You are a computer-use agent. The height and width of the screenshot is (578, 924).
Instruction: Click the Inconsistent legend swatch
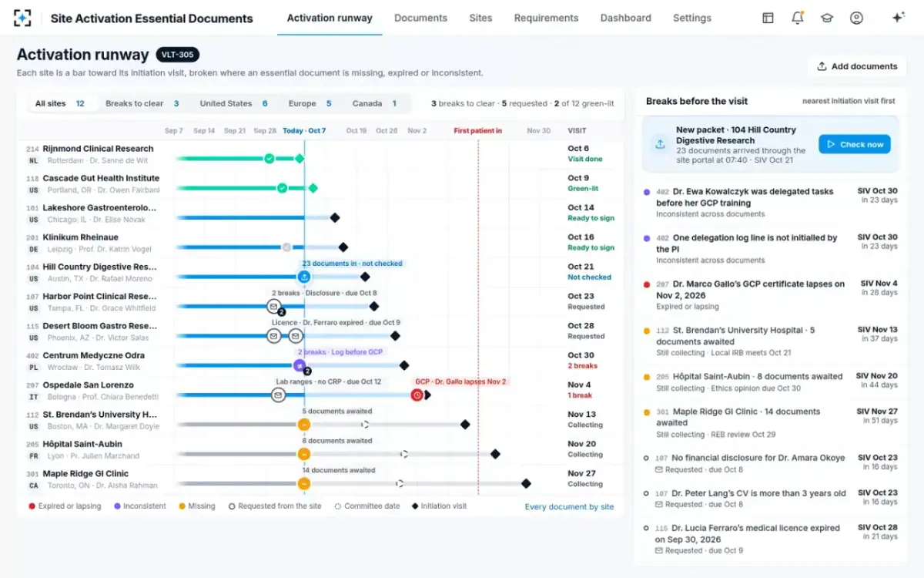click(117, 506)
